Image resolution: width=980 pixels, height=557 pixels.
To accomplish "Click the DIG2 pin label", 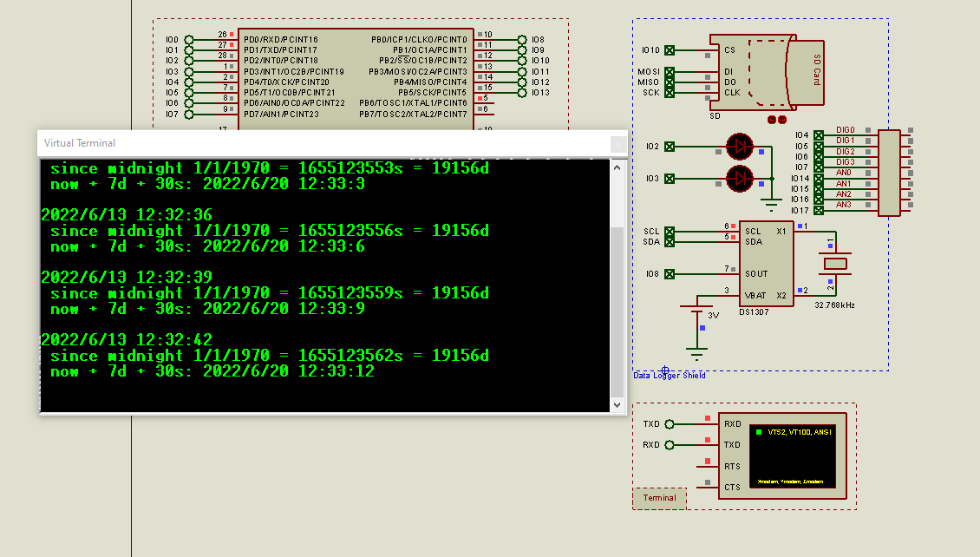I will pyautogui.click(x=845, y=151).
